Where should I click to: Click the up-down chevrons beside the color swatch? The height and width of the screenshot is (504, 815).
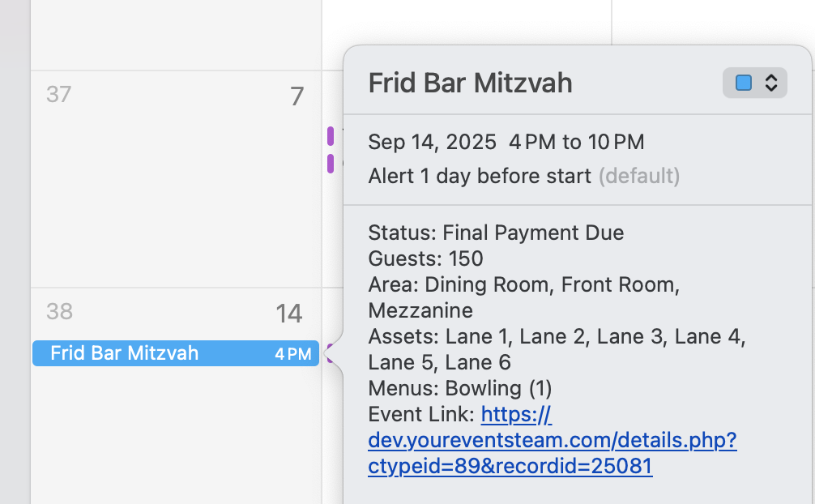point(771,83)
